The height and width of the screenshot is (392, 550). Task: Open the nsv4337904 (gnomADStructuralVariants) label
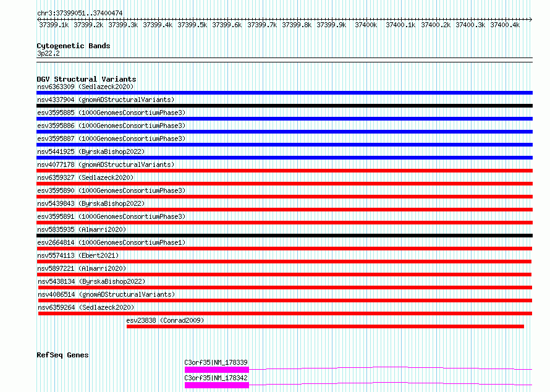click(106, 100)
